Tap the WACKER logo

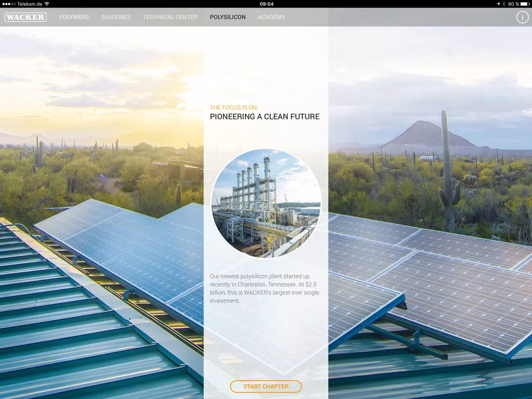pos(26,17)
